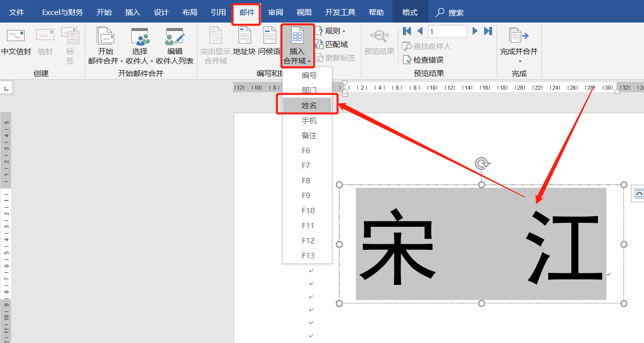
Task: Click the ruler tab selector corner button
Action: (7, 88)
